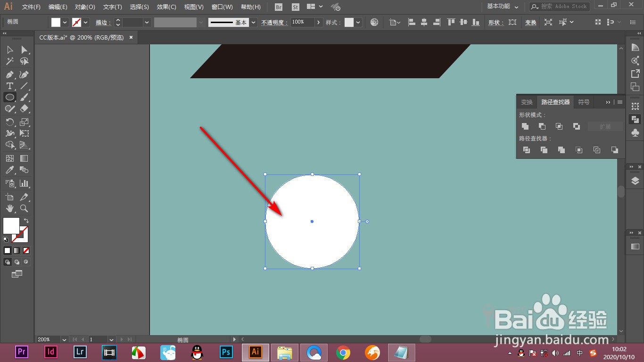644x362 pixels.
Task: Select the Type tool
Action: pos(9,86)
